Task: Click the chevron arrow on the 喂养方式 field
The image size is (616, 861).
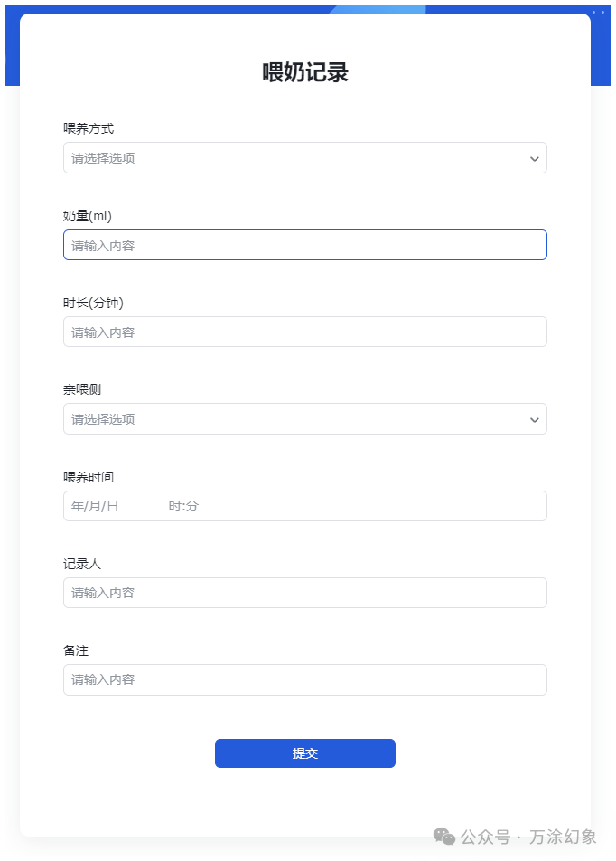Action: [x=537, y=157]
